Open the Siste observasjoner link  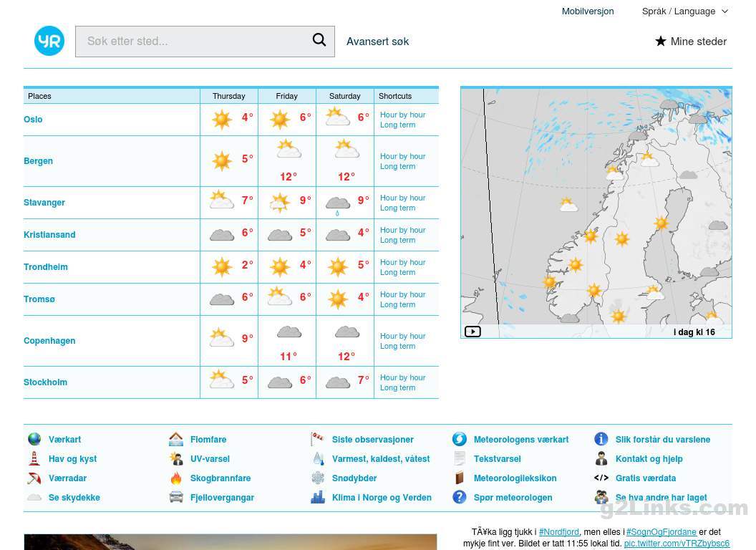point(373,440)
